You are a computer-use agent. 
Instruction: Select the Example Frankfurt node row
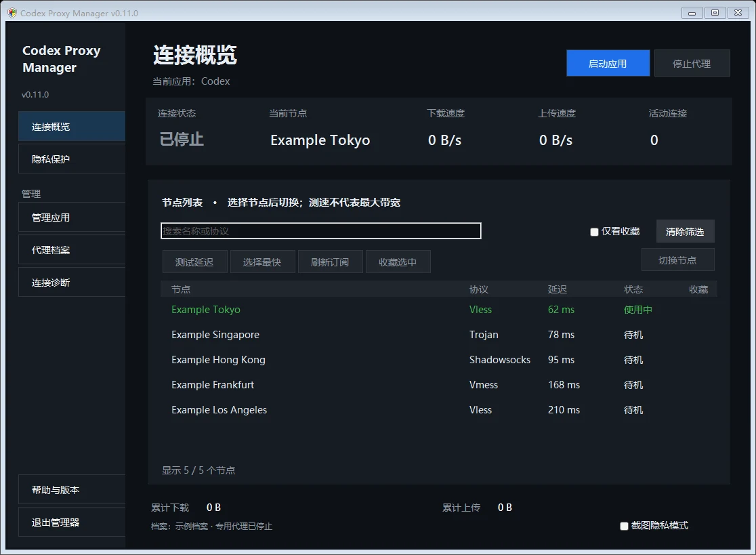pyautogui.click(x=439, y=385)
